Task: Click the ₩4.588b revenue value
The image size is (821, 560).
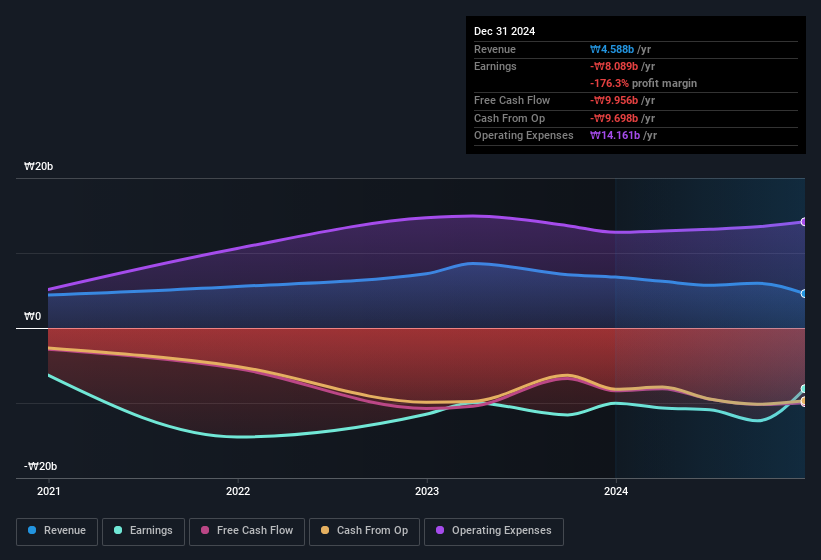Action: (612, 49)
